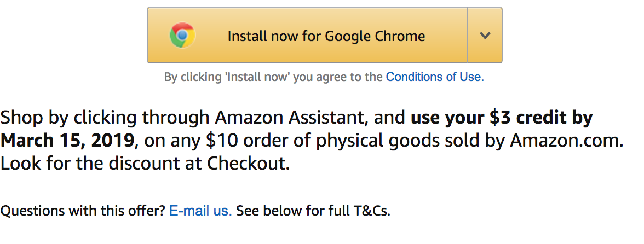
Task: Click the bold "March 15, 2019" date
Action: click(x=67, y=140)
